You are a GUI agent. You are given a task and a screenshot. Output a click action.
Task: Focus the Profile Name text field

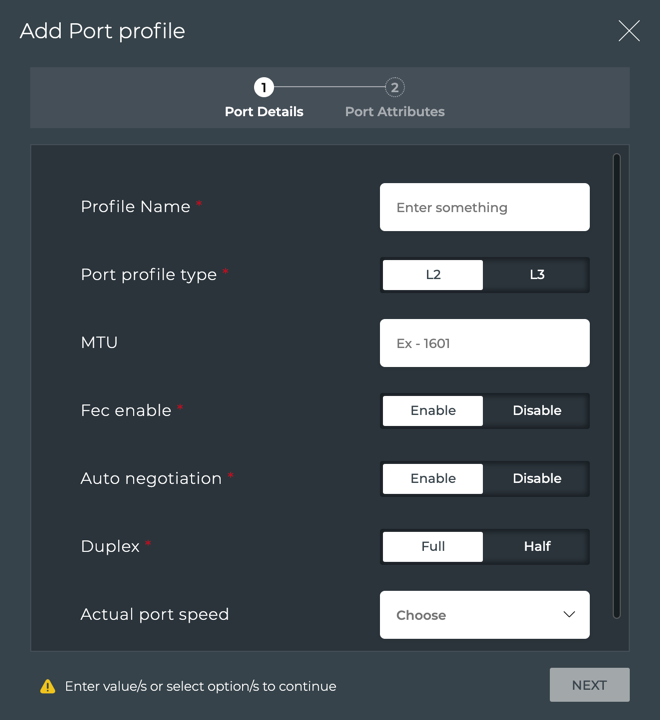tap(484, 207)
